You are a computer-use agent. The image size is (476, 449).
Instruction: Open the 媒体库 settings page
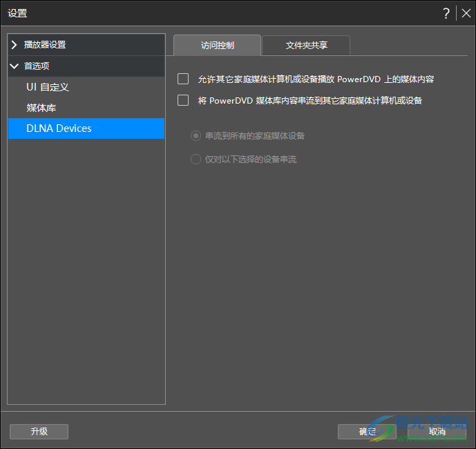tap(86, 108)
